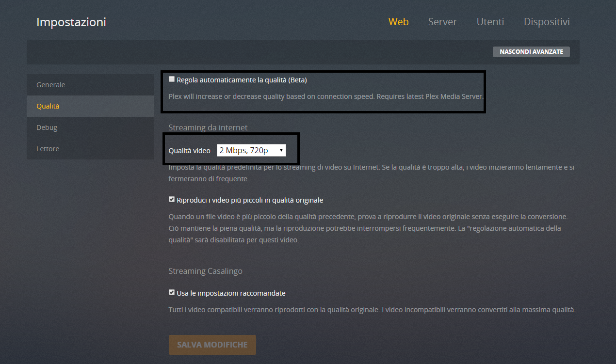Click the Streaming Casalingo section heading
Viewport: 616px width, 364px height.
(205, 271)
